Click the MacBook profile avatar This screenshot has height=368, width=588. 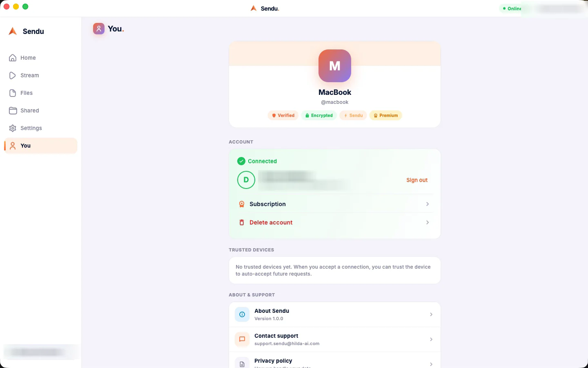(335, 66)
